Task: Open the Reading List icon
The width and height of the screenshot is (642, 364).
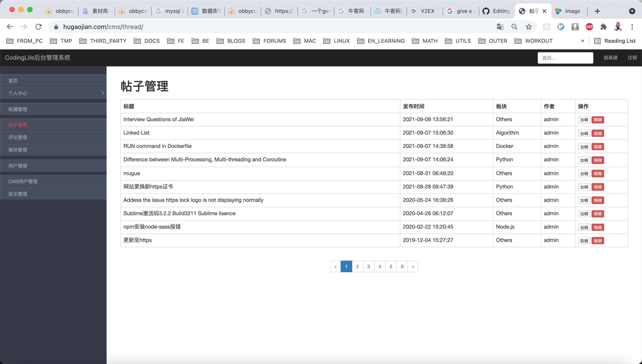Action: 597,41
